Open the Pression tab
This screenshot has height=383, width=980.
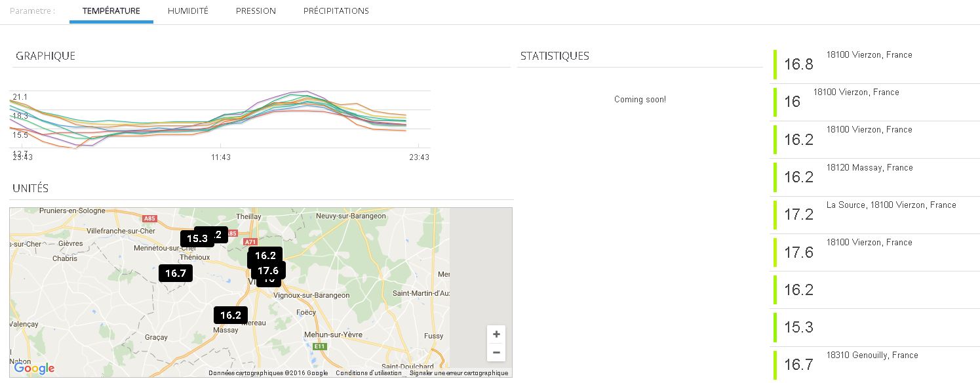(x=256, y=11)
